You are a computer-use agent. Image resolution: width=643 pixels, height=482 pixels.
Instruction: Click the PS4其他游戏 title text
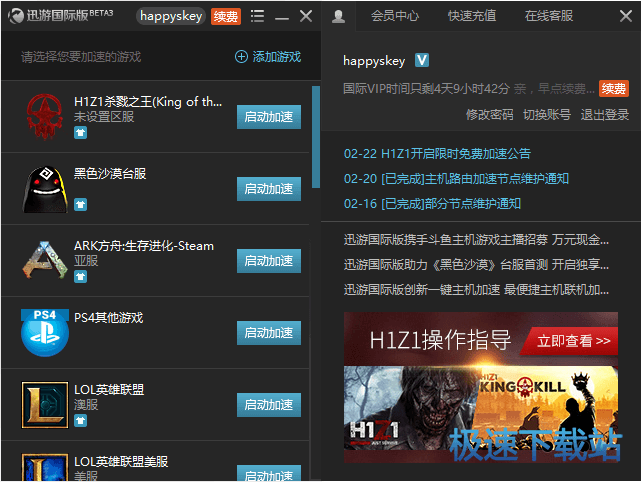[108, 318]
